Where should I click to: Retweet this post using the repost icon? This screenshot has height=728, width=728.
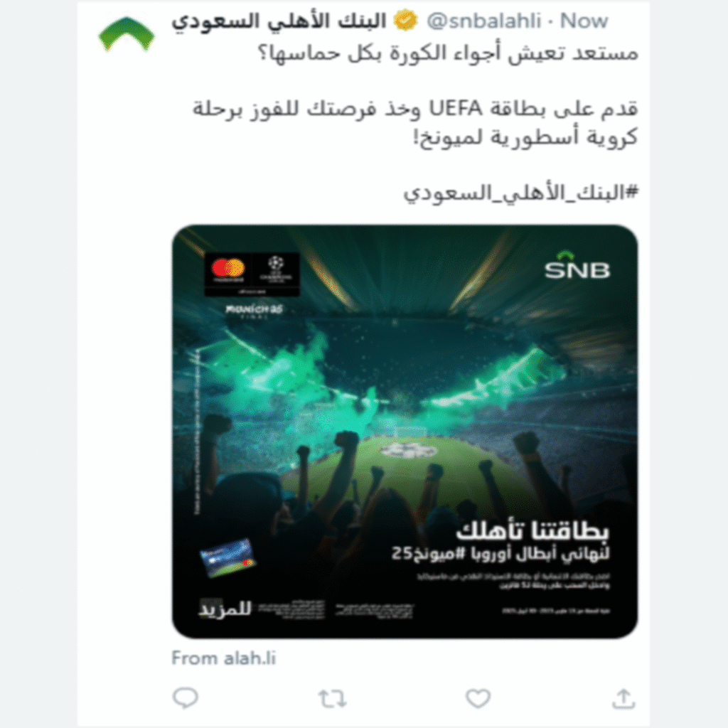coord(332,698)
